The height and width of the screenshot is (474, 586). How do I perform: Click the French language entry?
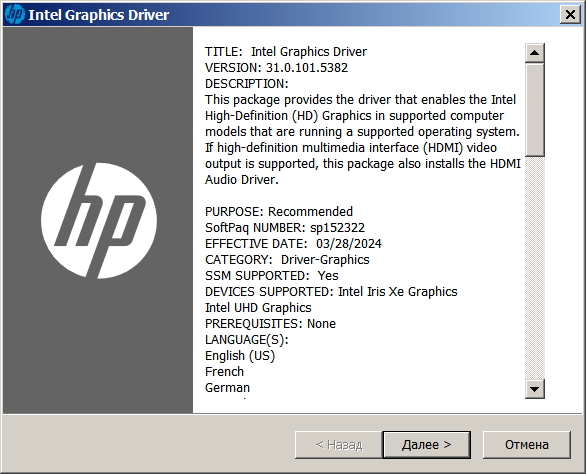224,372
